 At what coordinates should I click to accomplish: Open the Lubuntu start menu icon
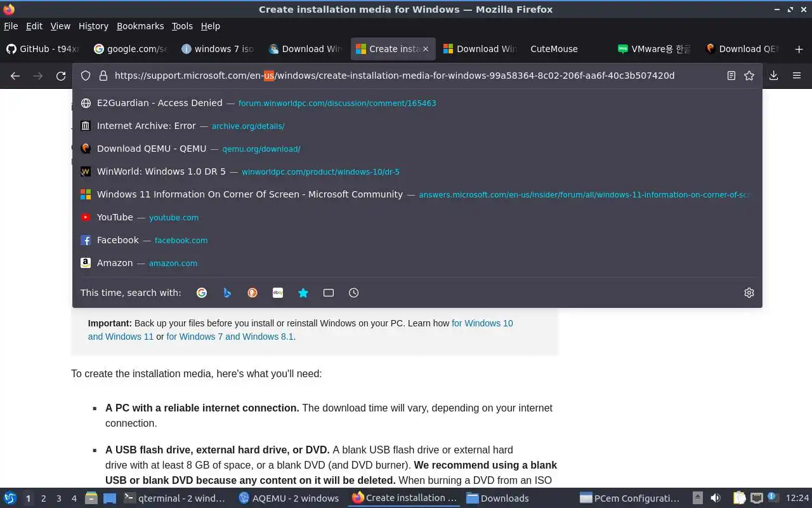tap(10, 498)
